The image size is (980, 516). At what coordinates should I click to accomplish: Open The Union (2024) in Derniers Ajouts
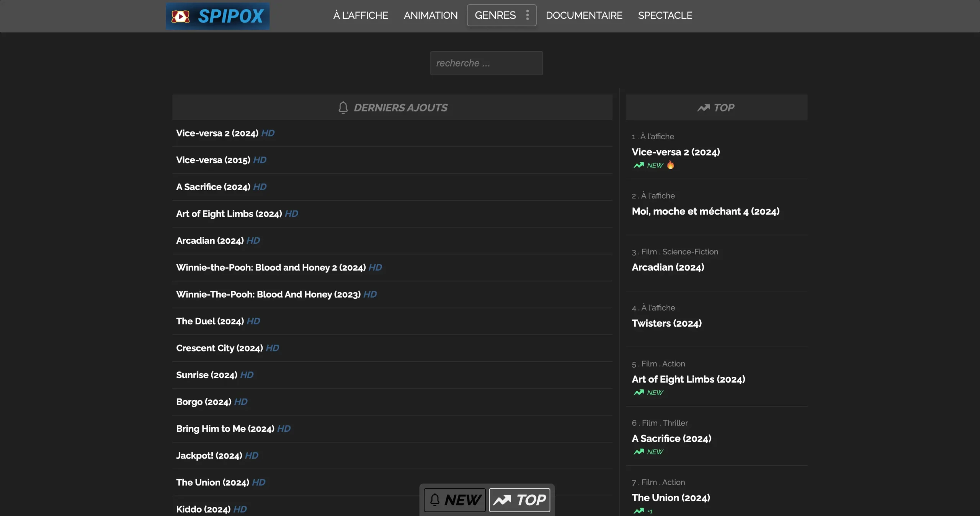(212, 482)
